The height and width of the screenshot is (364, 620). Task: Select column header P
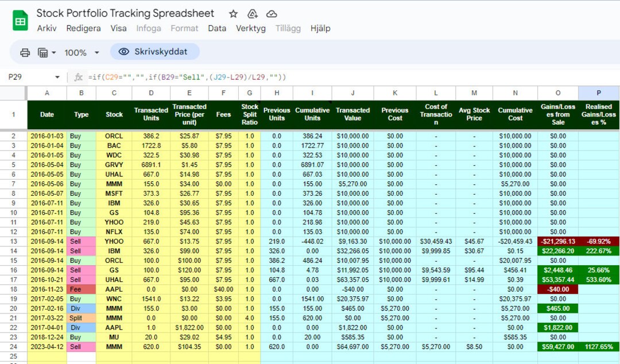[599, 92]
